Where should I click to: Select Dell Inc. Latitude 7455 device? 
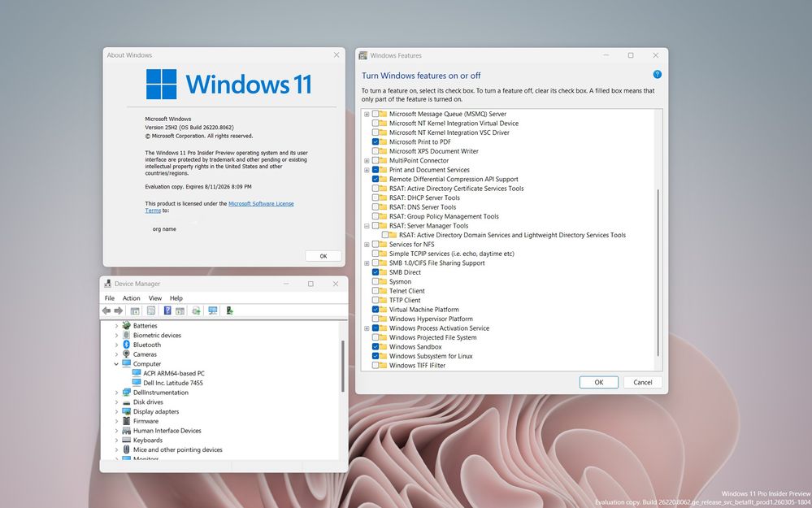click(x=173, y=383)
